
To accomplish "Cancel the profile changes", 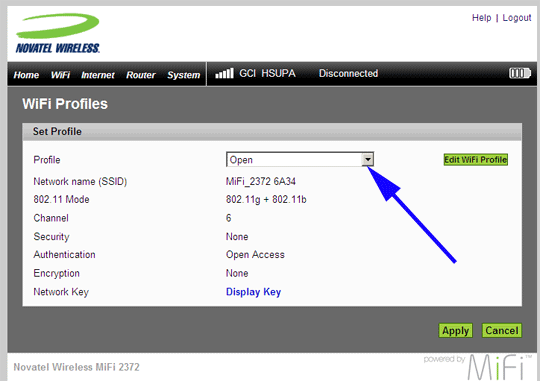I will 502,330.
